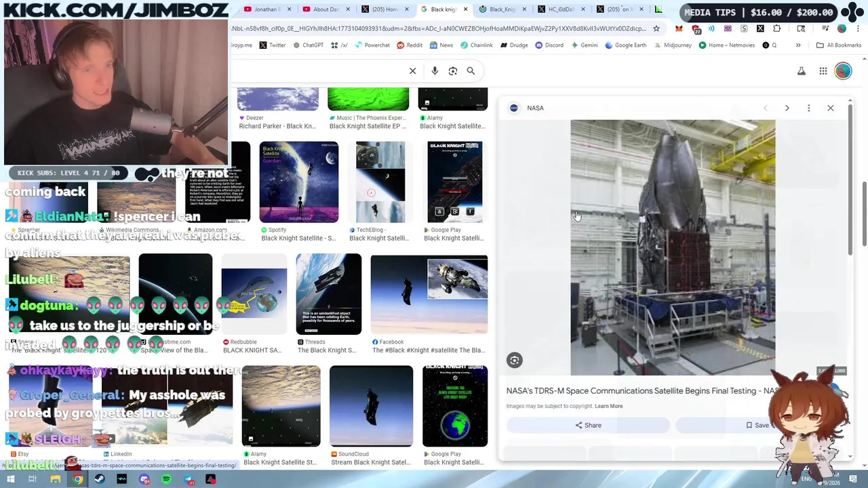Image resolution: width=868 pixels, height=488 pixels.
Task: Open the ChatGPT bookmark
Action: pos(309,45)
